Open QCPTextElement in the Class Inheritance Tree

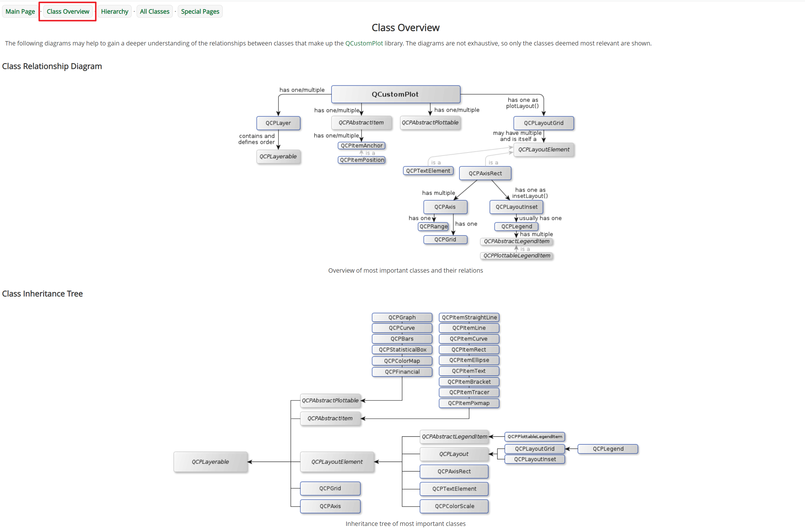tap(454, 489)
